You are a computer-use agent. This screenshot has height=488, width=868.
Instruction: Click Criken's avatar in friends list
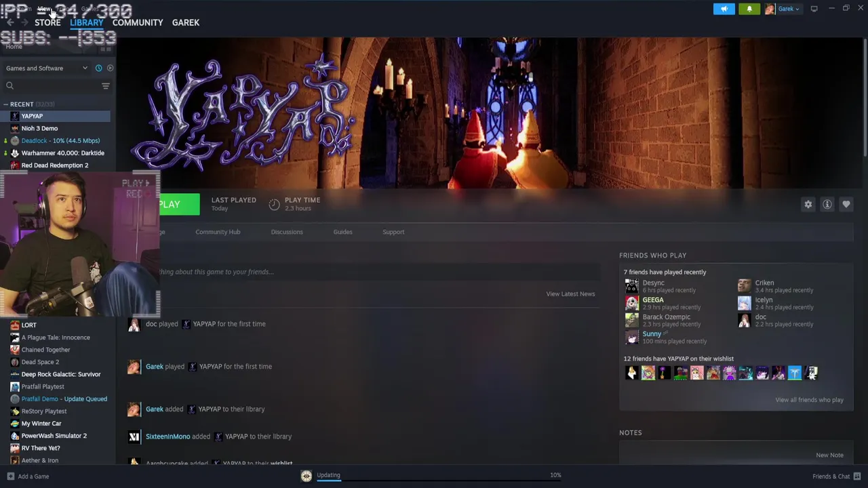pyautogui.click(x=744, y=286)
